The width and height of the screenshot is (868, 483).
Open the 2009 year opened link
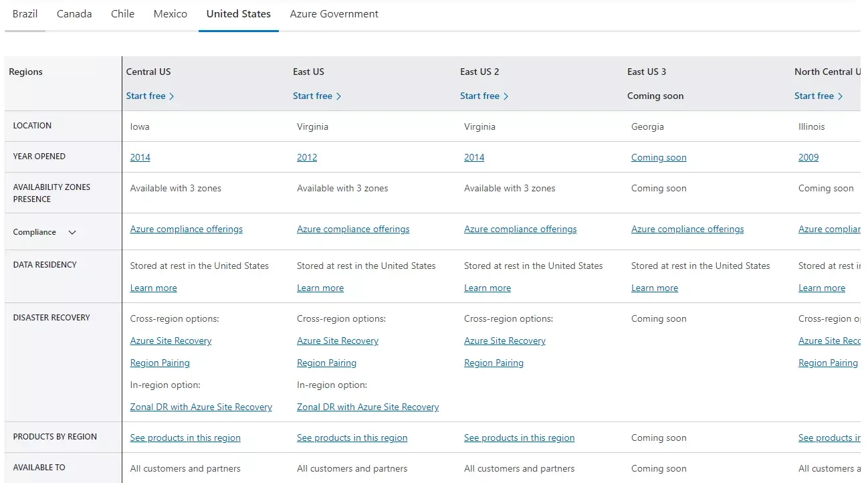808,157
